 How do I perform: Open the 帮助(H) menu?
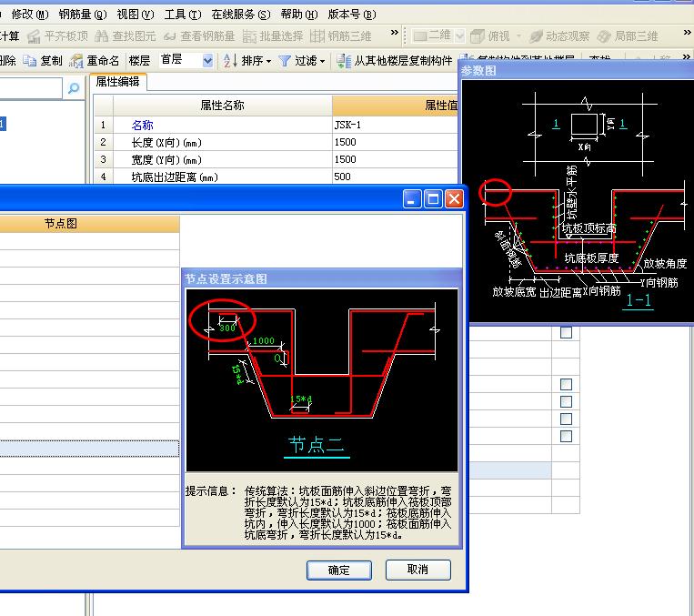click(299, 15)
